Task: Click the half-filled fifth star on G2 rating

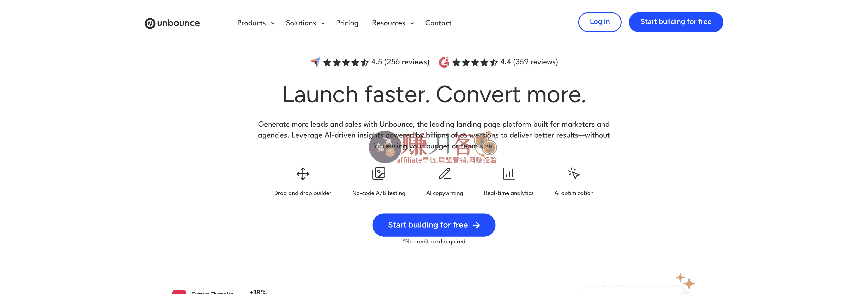Action: coord(494,62)
